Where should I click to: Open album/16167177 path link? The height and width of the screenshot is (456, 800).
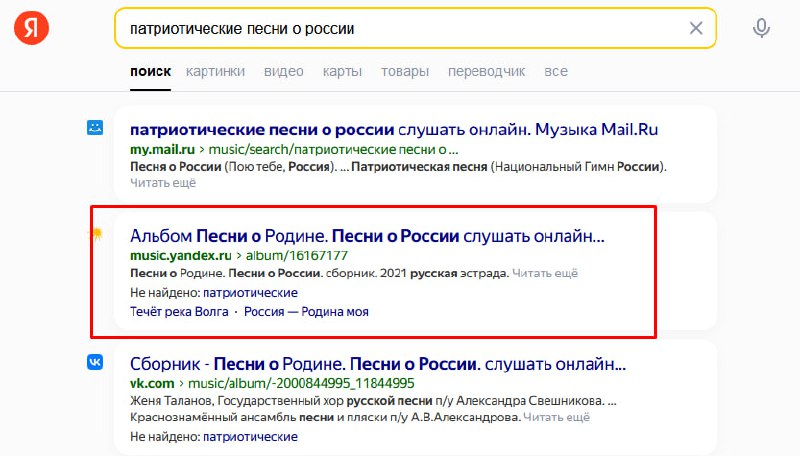[x=296, y=256]
